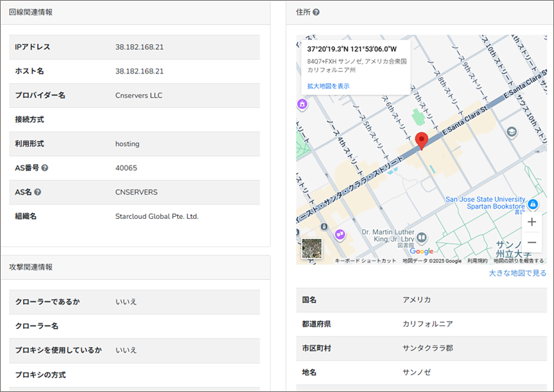Click the 地図データ ©2025 Google text

click(x=431, y=261)
